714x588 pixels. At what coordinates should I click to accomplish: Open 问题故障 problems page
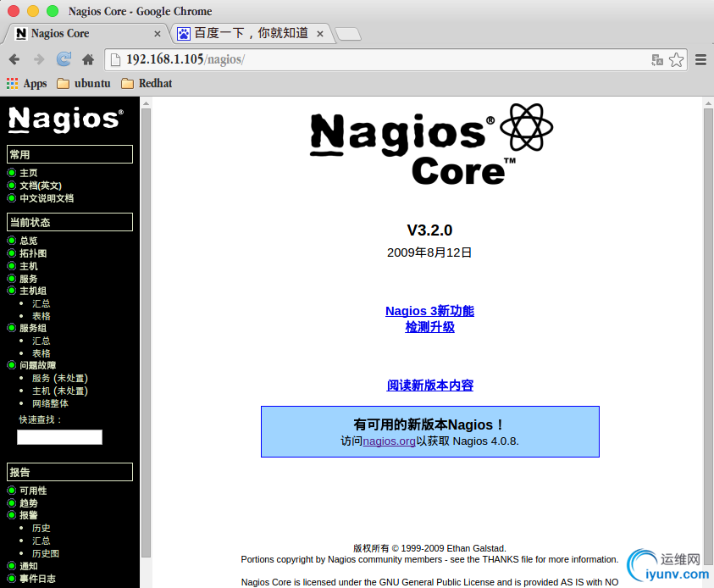tap(38, 365)
